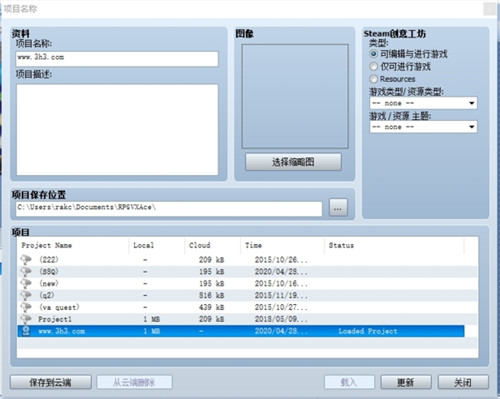
Task: Browse for project save location with ... button
Action: 338,208
